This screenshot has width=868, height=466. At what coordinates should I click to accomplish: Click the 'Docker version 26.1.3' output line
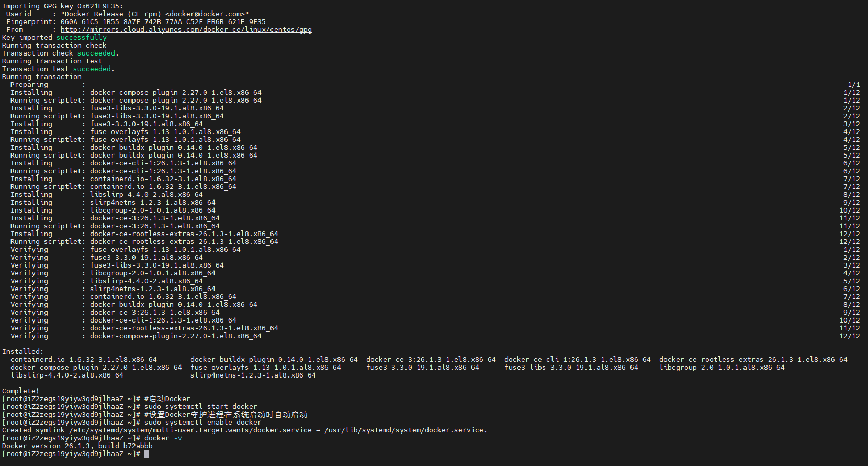77,446
